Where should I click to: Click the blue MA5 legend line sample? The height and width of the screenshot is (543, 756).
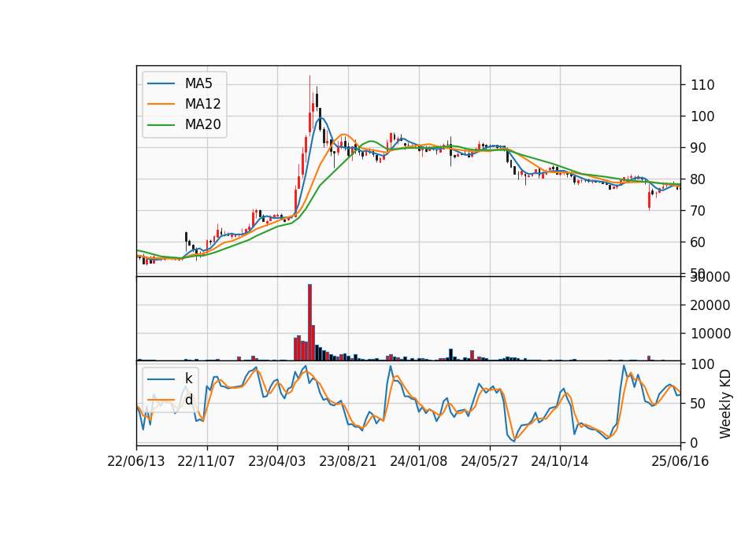coord(161,83)
